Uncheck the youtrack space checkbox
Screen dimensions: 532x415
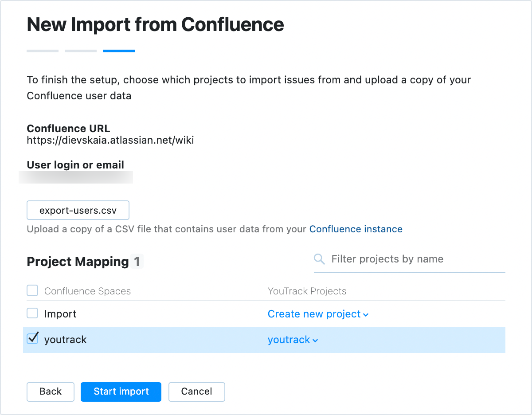point(32,339)
